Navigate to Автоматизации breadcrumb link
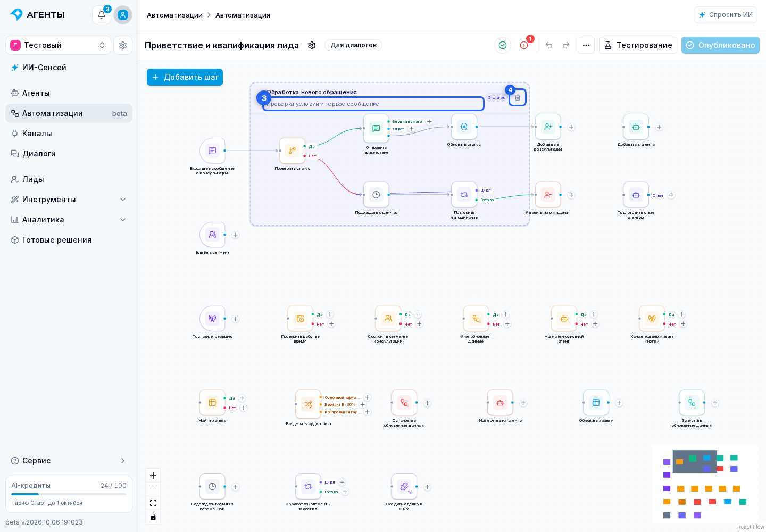The image size is (766, 532). [174, 15]
